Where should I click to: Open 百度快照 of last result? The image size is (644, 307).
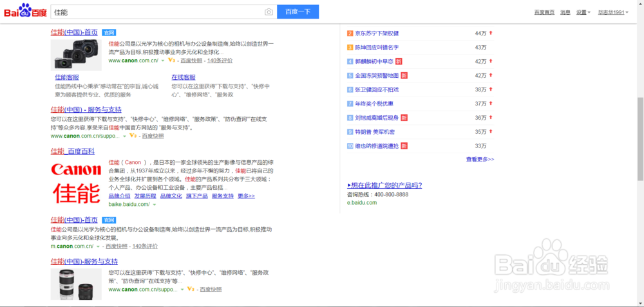pyautogui.click(x=211, y=290)
